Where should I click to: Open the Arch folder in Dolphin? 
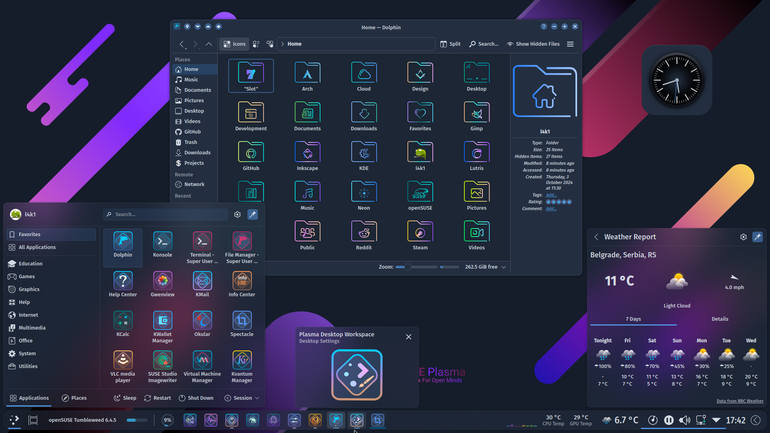pos(307,76)
